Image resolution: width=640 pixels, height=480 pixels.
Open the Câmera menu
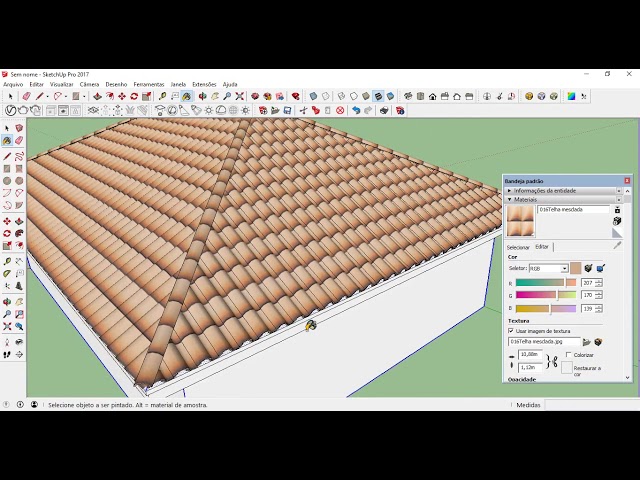click(x=89, y=84)
